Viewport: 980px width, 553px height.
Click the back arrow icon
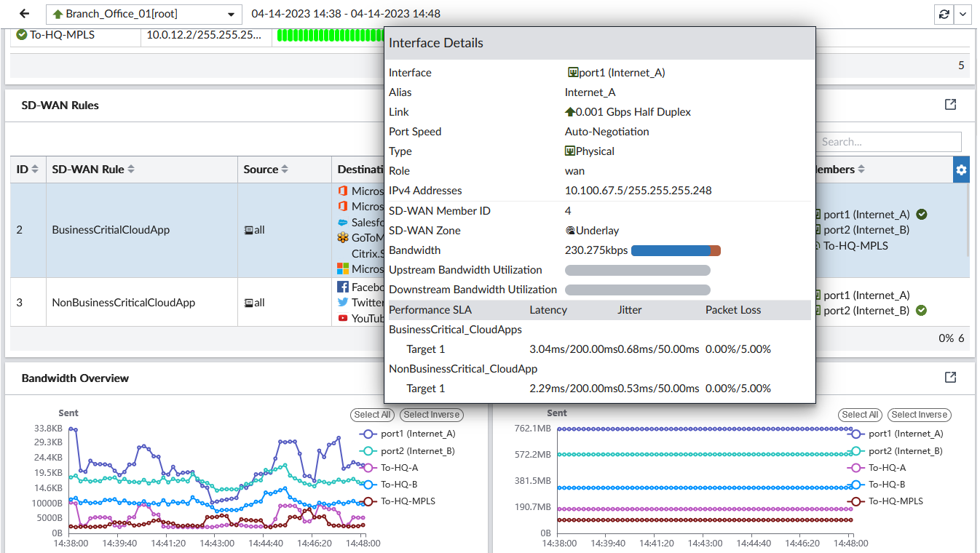(24, 14)
